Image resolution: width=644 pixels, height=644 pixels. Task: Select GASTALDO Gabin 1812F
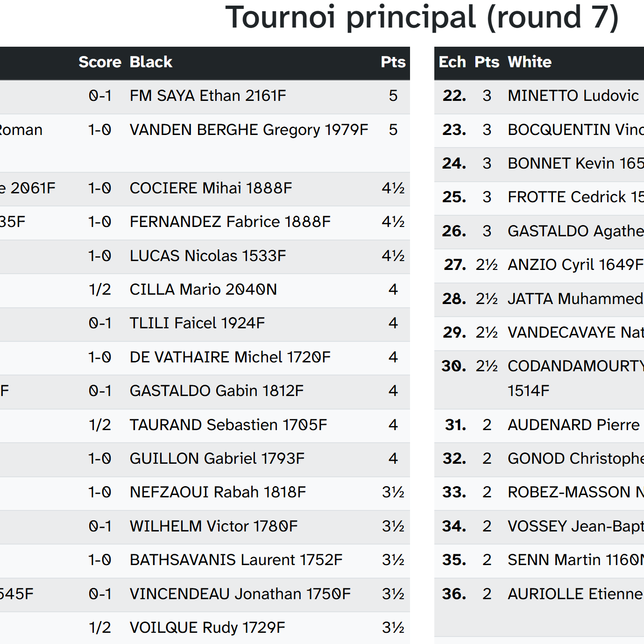click(217, 391)
